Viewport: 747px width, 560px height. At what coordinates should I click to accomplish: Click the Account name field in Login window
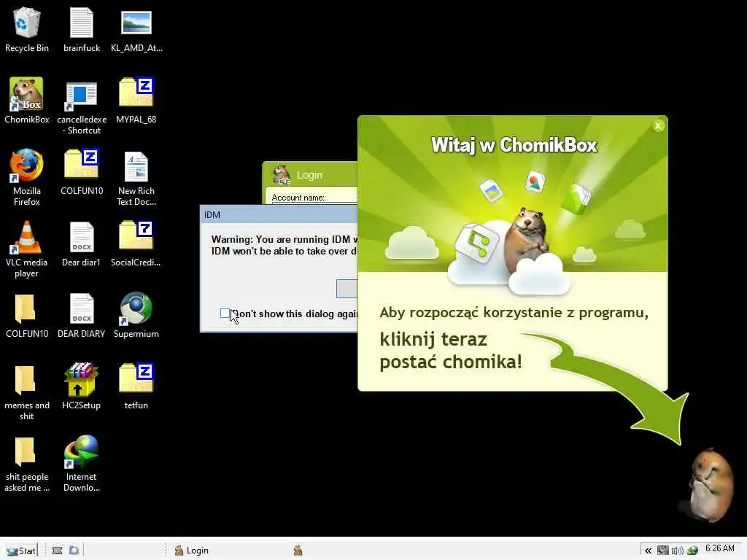314,203
